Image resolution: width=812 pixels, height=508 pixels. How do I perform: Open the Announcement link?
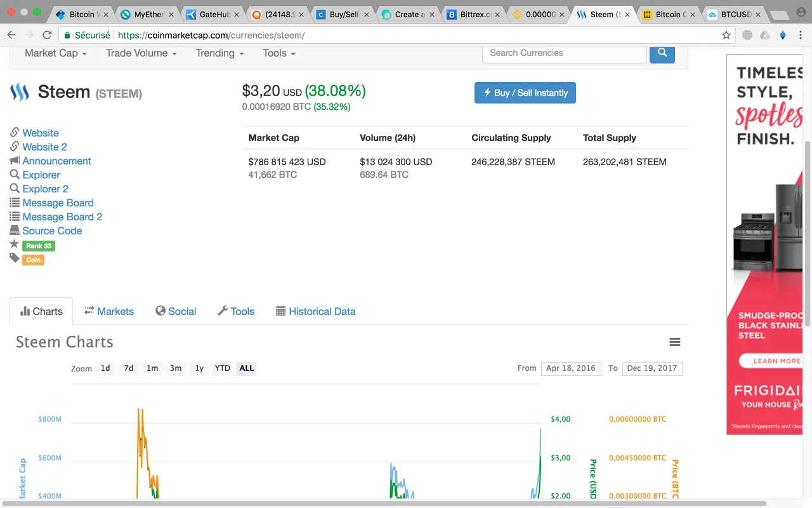pos(56,161)
